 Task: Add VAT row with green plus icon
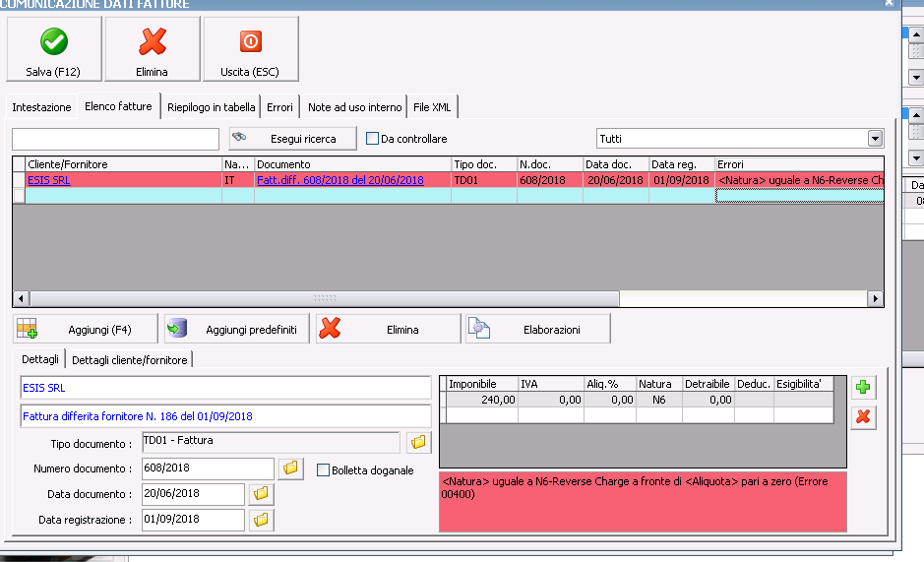click(x=863, y=387)
